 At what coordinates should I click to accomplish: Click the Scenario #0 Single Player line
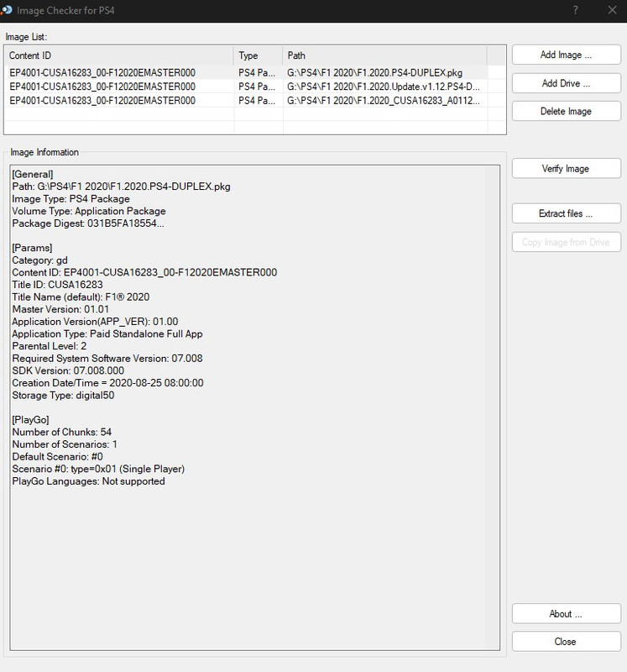pos(98,469)
